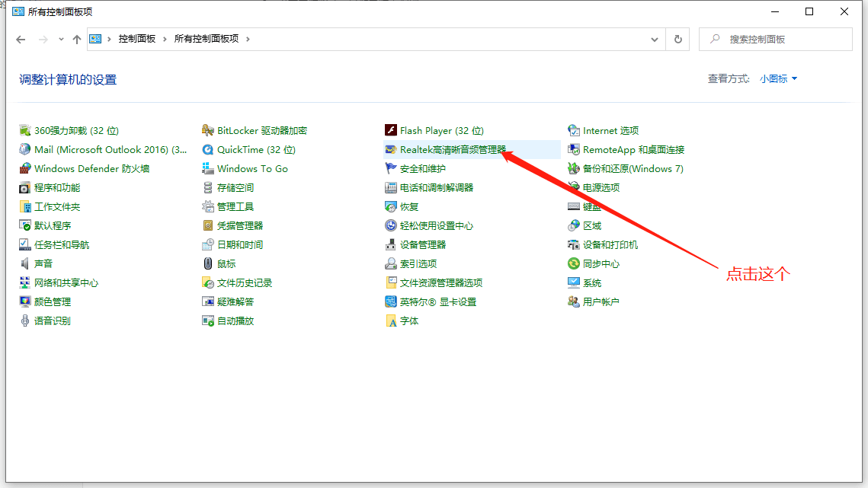Open the 恢复 link
The height and width of the screenshot is (488, 868).
(409, 206)
